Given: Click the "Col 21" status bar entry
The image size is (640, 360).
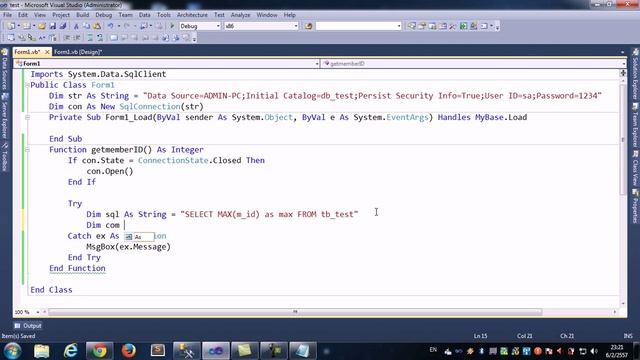Looking at the screenshot, I should pos(524,336).
